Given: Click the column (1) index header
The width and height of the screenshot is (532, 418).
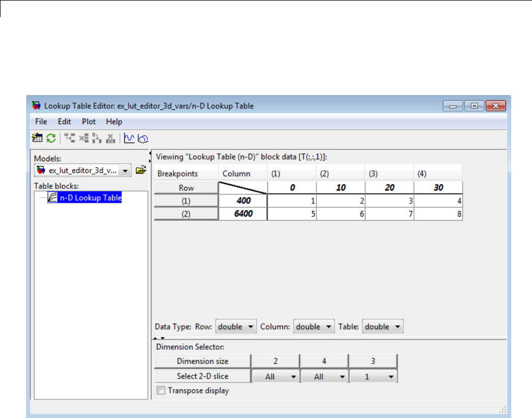Looking at the screenshot, I should tap(292, 173).
